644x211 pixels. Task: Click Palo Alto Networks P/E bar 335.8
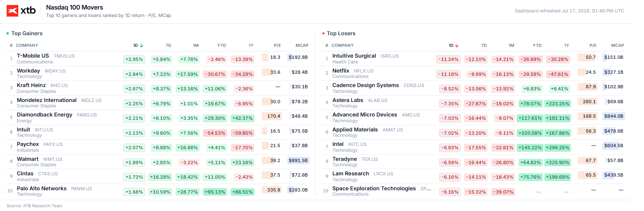pos(272,190)
